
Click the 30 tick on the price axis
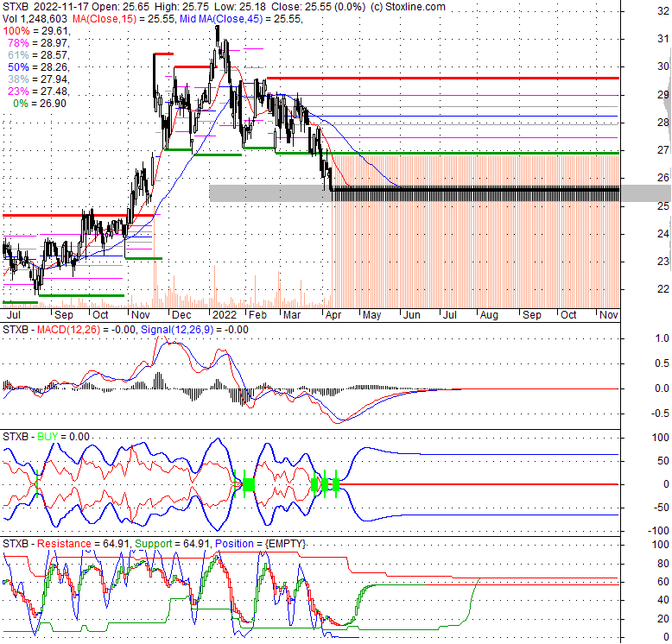[663, 66]
